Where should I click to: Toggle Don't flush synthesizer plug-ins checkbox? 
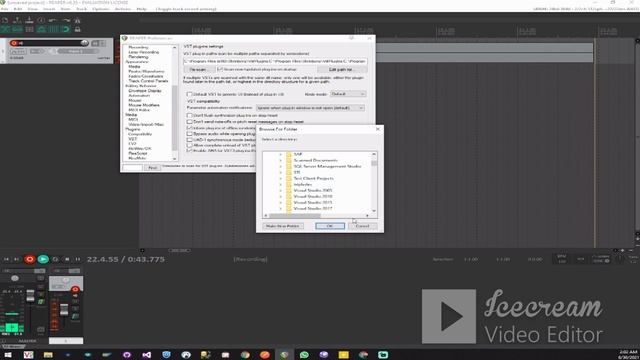click(x=189, y=116)
